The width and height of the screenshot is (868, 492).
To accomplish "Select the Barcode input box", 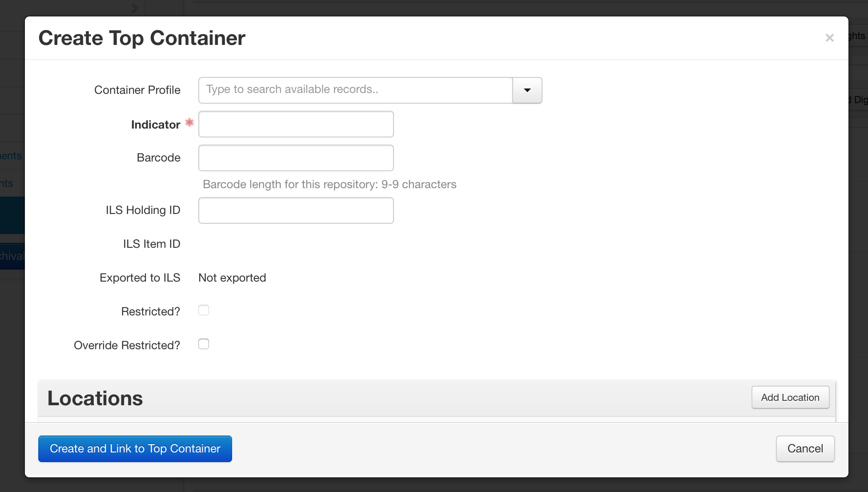I will click(x=296, y=158).
